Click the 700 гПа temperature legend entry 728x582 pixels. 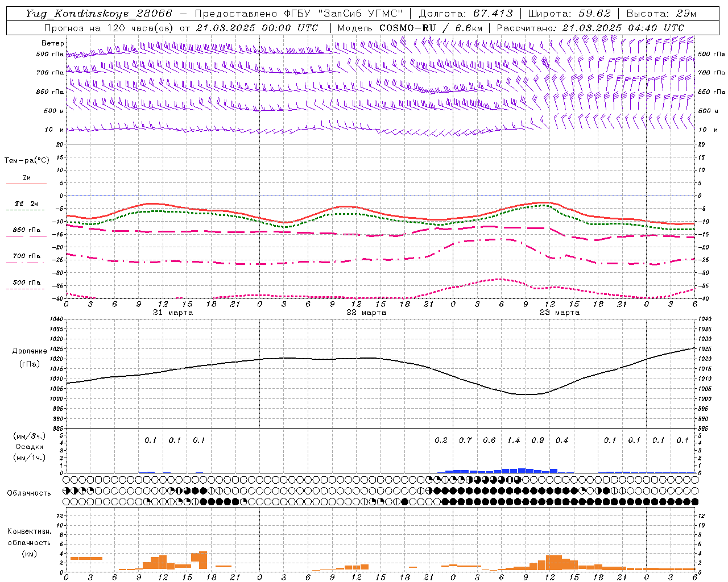[x=27, y=256]
